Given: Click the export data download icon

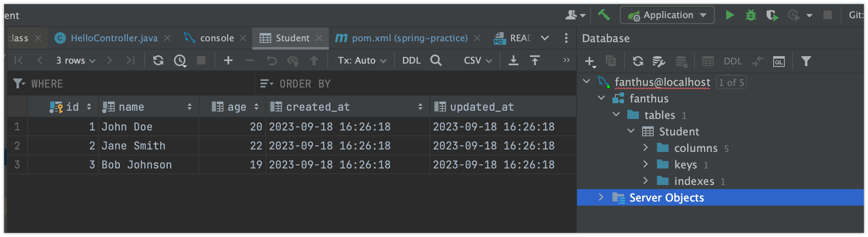Looking at the screenshot, I should pos(514,61).
